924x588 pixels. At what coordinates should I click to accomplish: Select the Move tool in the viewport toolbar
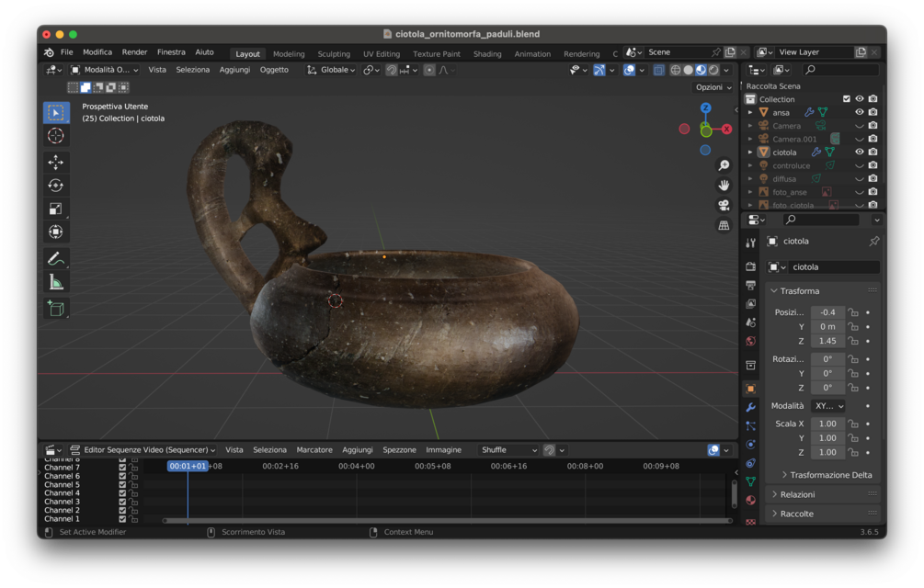point(56,160)
